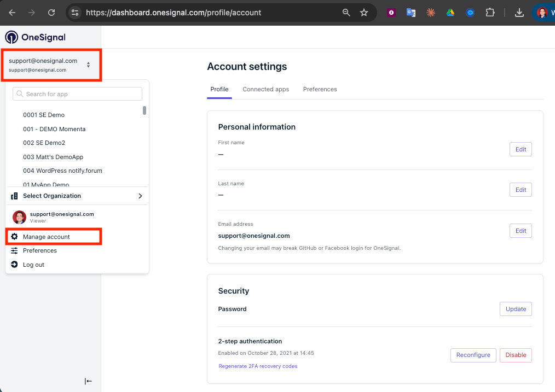Image resolution: width=555 pixels, height=392 pixels.
Task: Click the browser forward arrow
Action: click(32, 13)
